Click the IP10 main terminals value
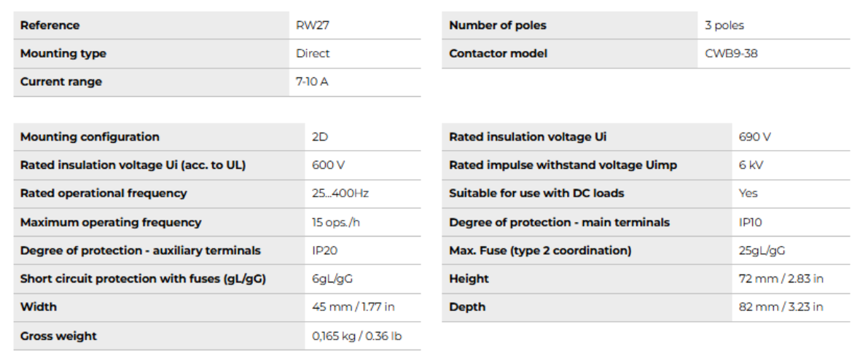868x364 pixels. (x=751, y=223)
